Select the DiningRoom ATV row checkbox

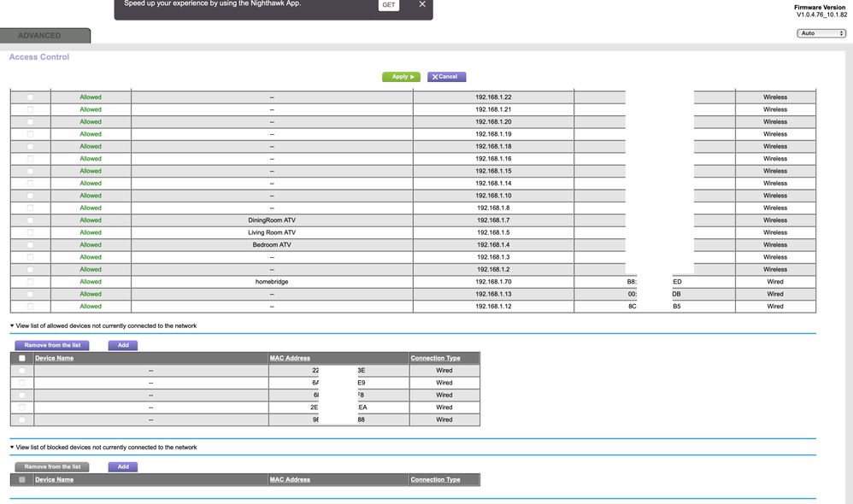(30, 220)
